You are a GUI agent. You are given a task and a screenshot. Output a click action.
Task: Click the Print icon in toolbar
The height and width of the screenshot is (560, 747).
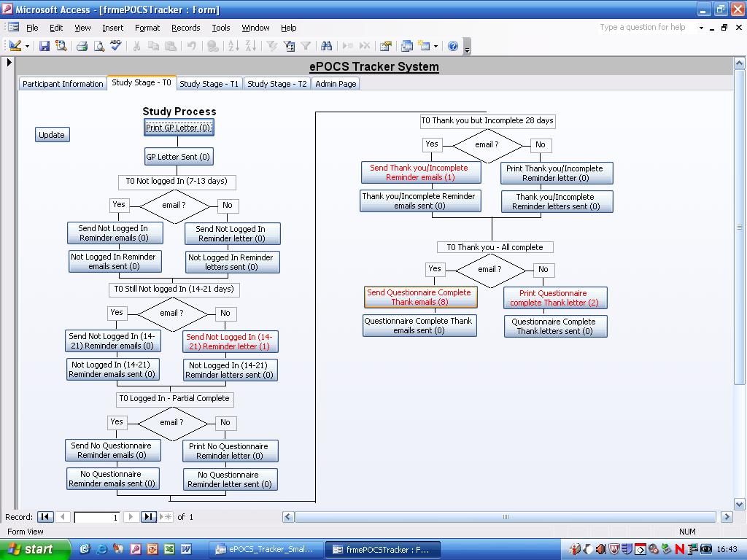pyautogui.click(x=82, y=46)
